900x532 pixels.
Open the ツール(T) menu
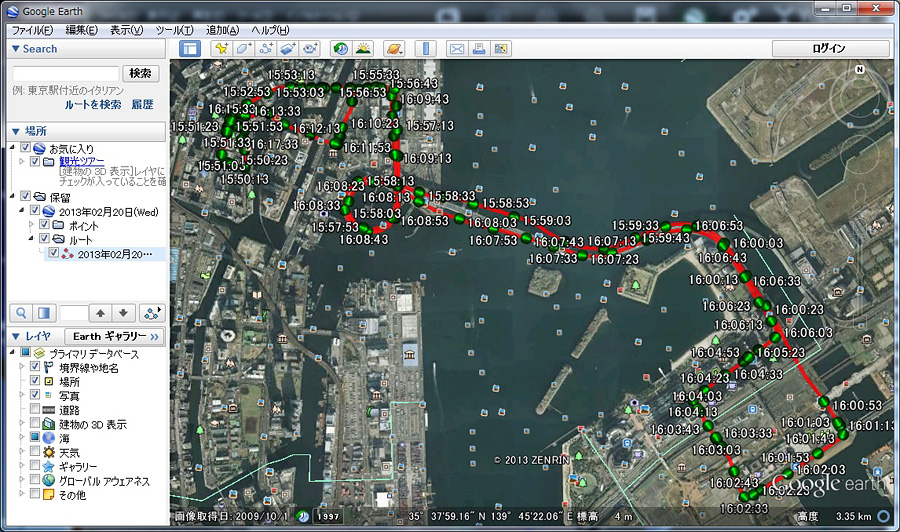pyautogui.click(x=174, y=30)
